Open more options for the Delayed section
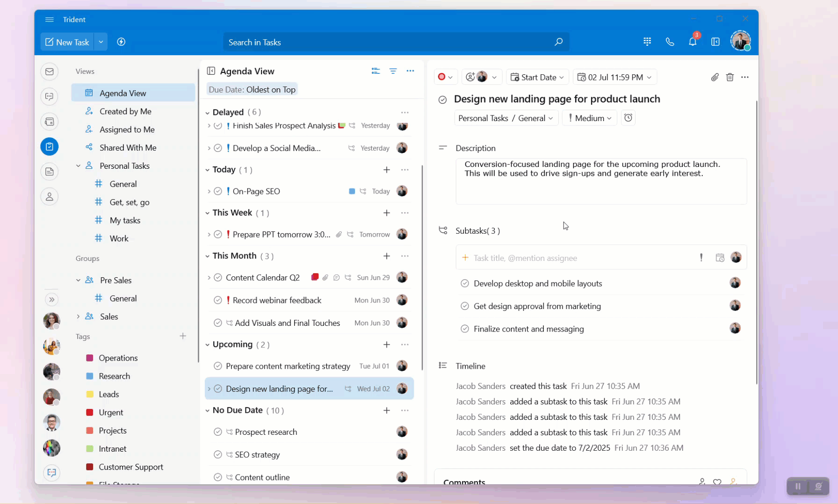 405,112
